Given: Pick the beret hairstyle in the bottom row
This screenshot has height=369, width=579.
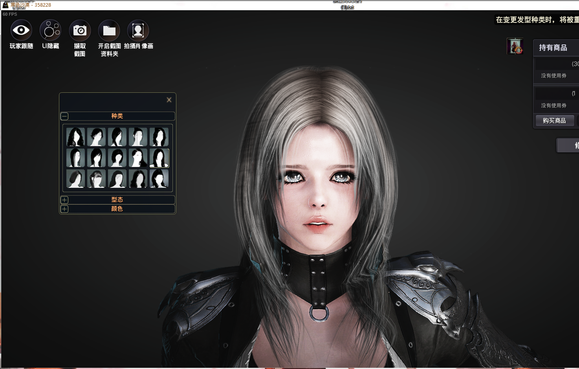Looking at the screenshot, I should pyautogui.click(x=75, y=179).
